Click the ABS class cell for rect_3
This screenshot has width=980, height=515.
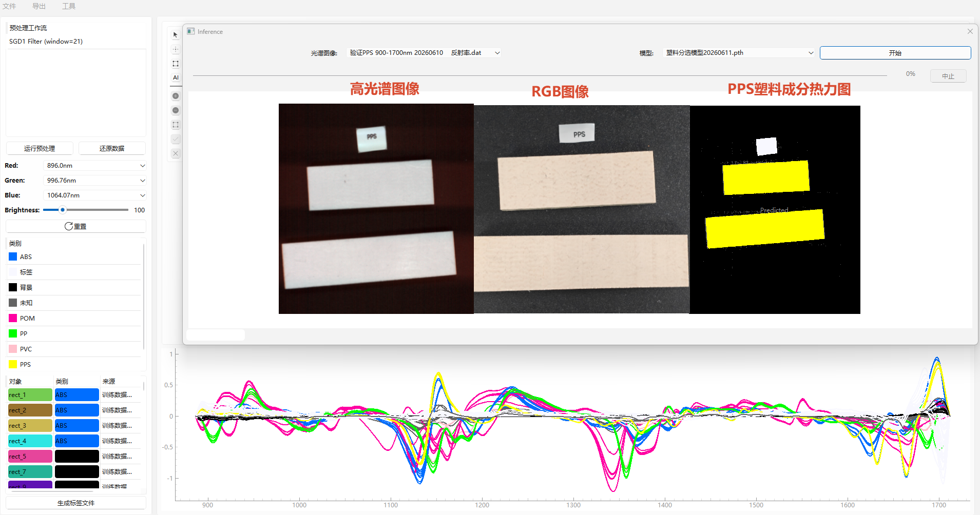click(x=77, y=425)
